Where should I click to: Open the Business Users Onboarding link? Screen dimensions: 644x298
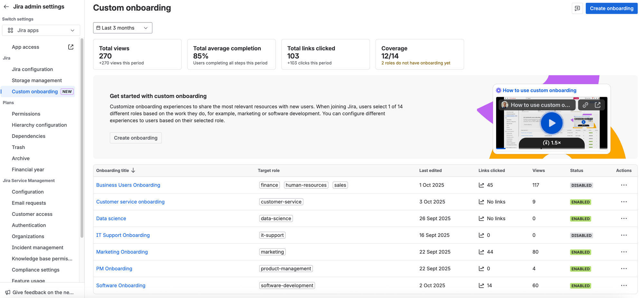(128, 185)
